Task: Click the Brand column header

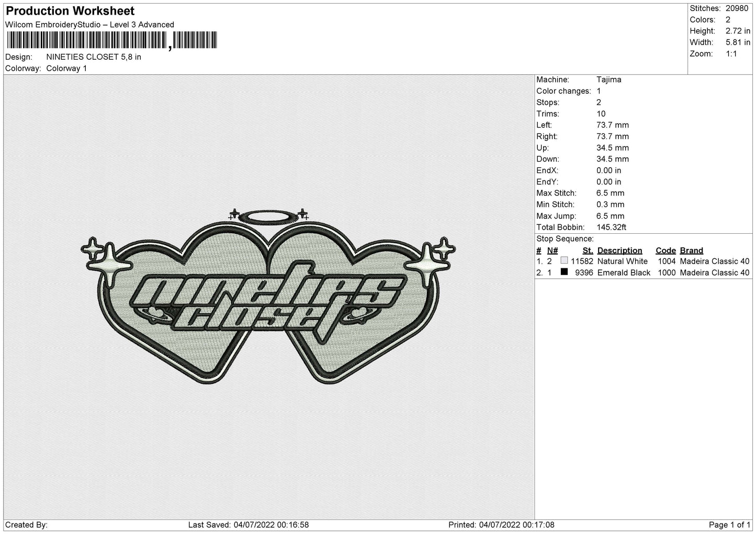Action: [x=691, y=250]
